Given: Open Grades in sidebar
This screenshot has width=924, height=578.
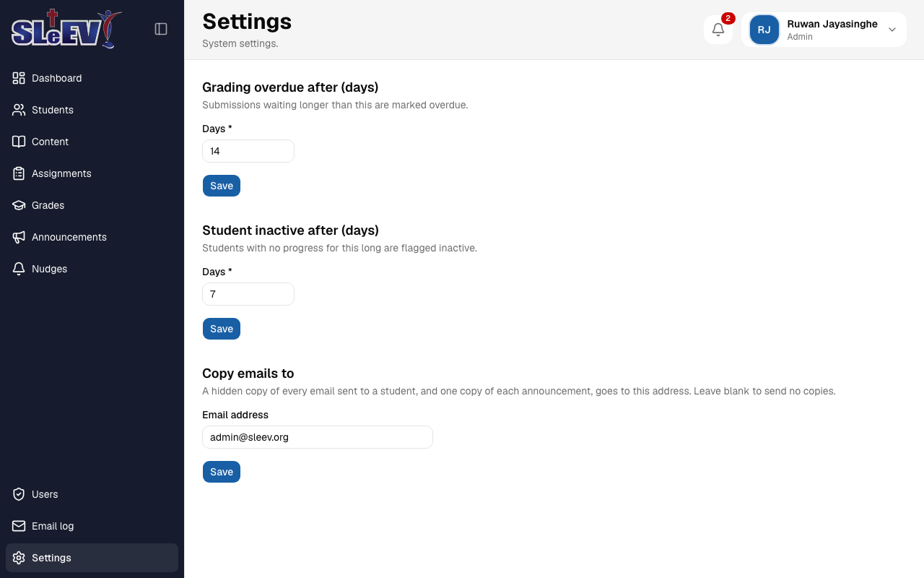Looking at the screenshot, I should [x=92, y=205].
